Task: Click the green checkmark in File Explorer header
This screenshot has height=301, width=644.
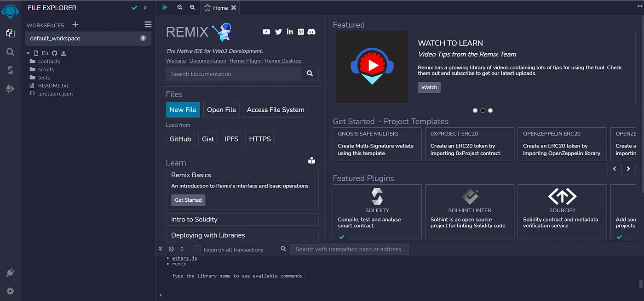Action: coord(134,8)
